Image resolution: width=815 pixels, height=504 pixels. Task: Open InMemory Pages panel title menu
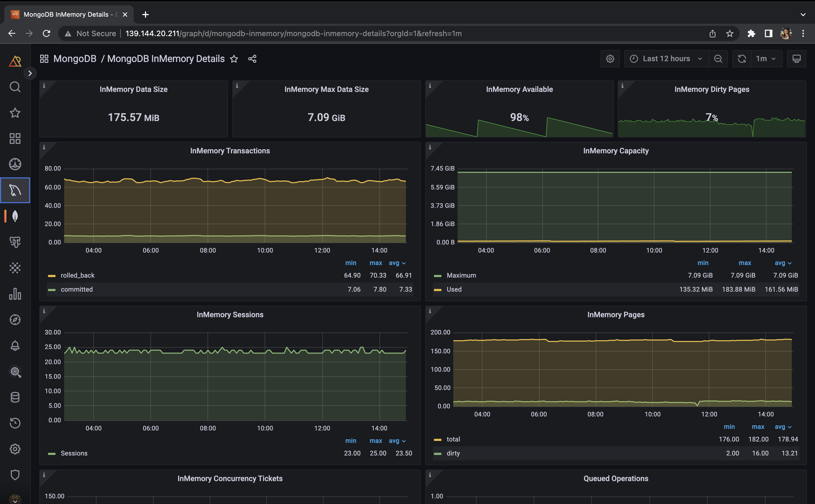(x=616, y=315)
